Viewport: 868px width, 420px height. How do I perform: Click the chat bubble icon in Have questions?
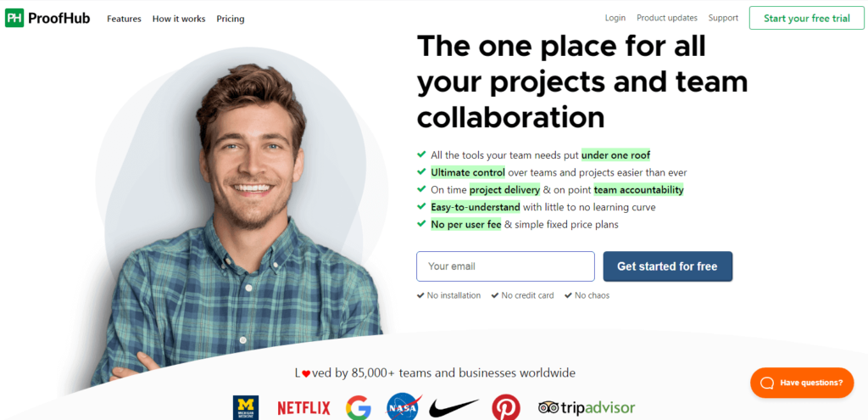766,383
